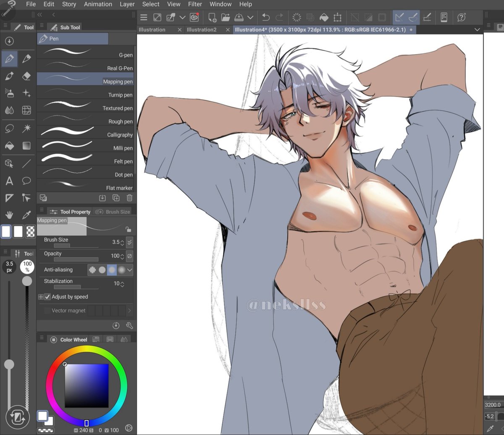Screen dimensions: 504x435
Task: Click the Redo arrow in command bar
Action: tap(279, 17)
